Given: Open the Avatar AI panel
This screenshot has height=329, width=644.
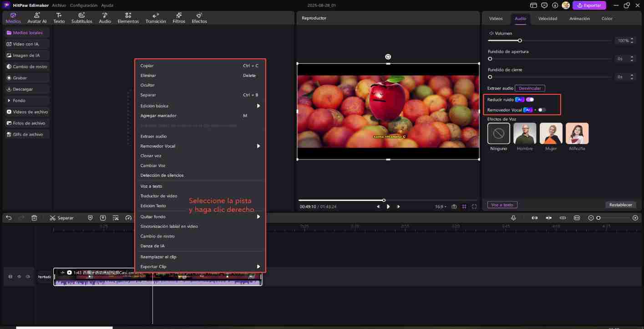Looking at the screenshot, I should point(37,18).
